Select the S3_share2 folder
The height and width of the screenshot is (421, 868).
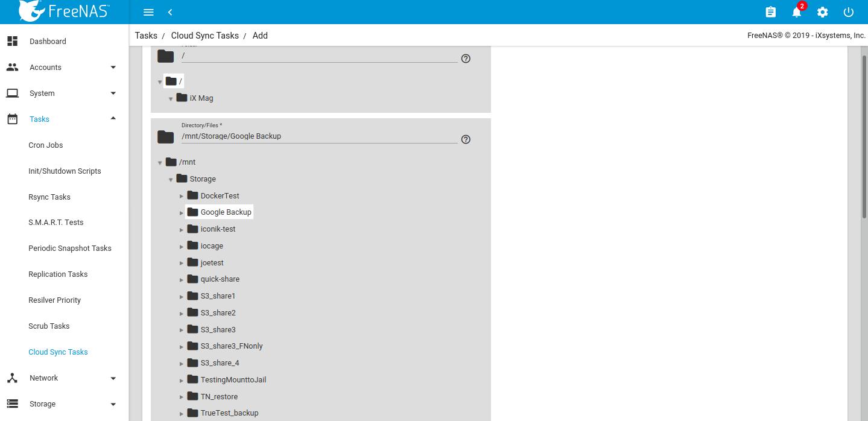(x=218, y=313)
